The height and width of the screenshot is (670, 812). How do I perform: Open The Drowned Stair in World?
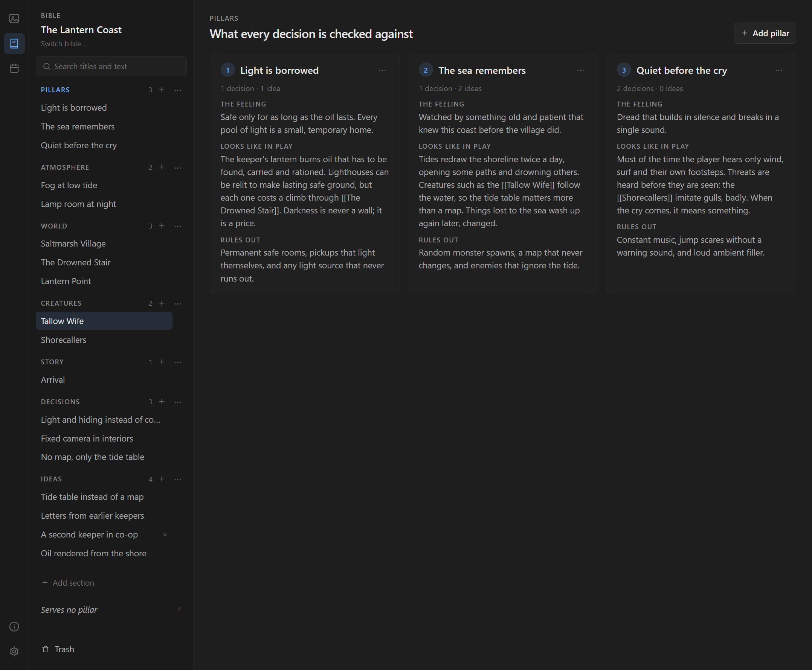click(x=104, y=262)
